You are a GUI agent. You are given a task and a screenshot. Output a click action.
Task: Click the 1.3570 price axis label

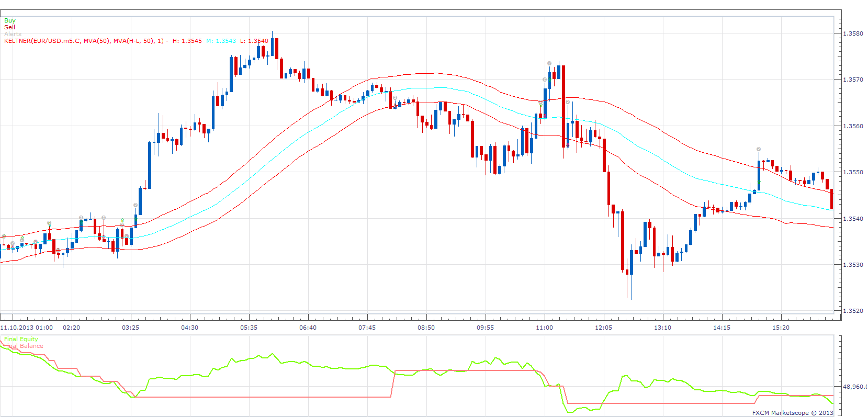point(853,80)
